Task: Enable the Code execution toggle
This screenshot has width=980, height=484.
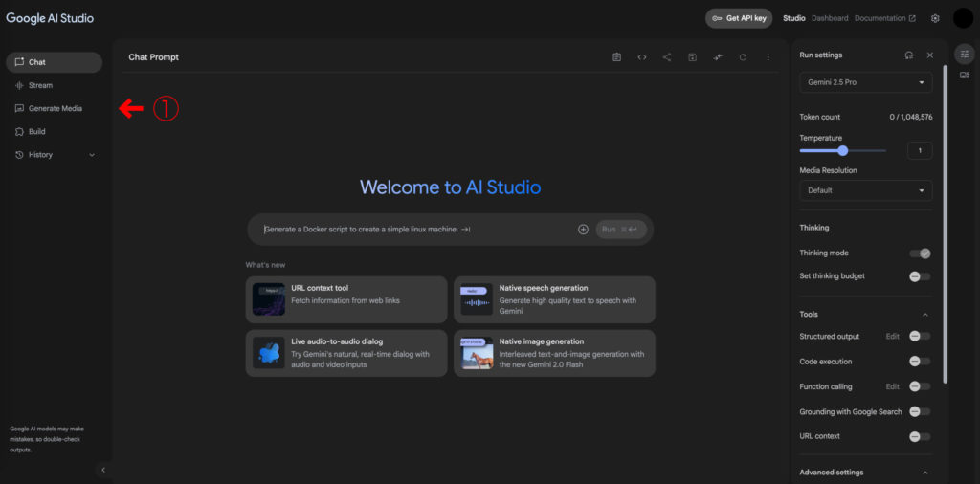Action: (x=920, y=361)
